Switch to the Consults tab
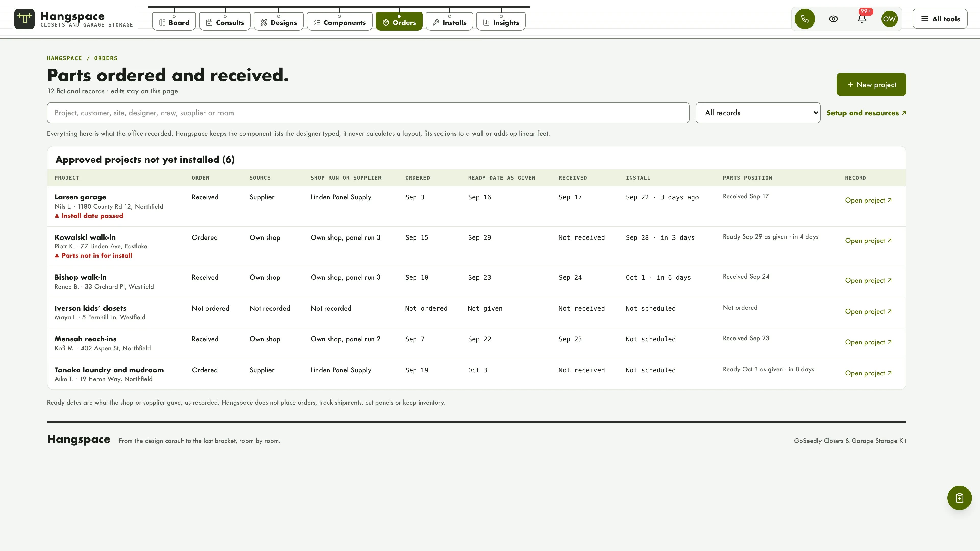 pyautogui.click(x=225, y=22)
